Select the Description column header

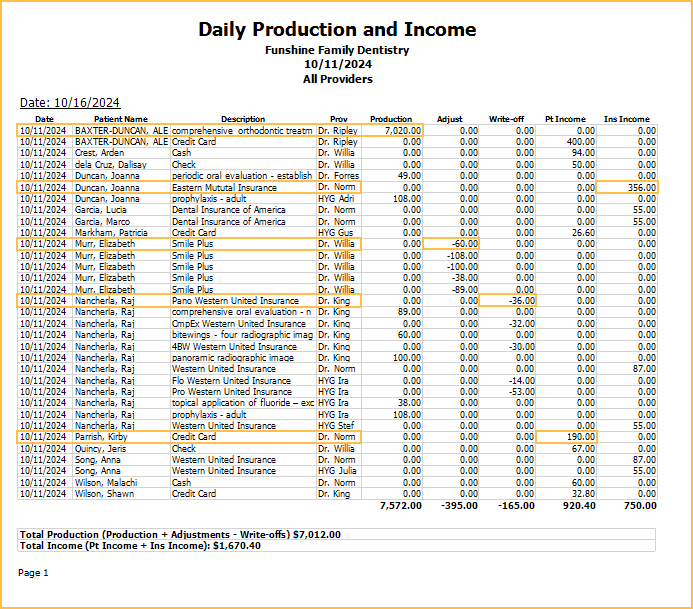(243, 119)
